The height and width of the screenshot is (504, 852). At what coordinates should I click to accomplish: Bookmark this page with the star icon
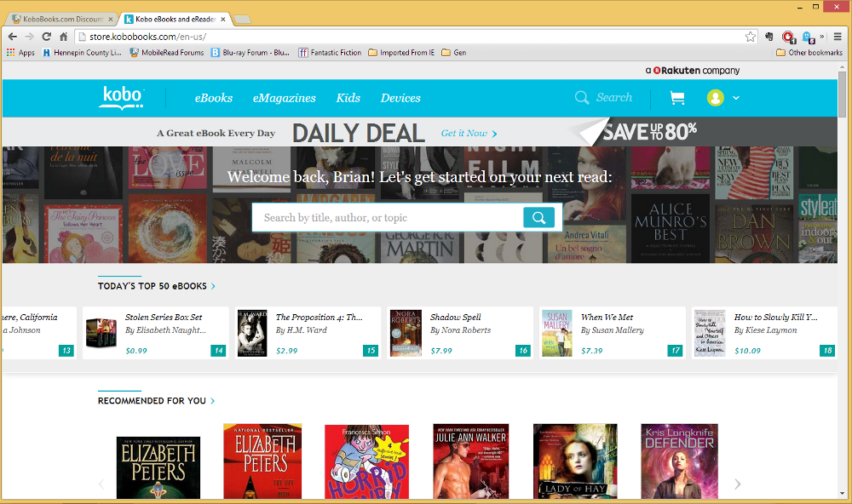(x=751, y=37)
